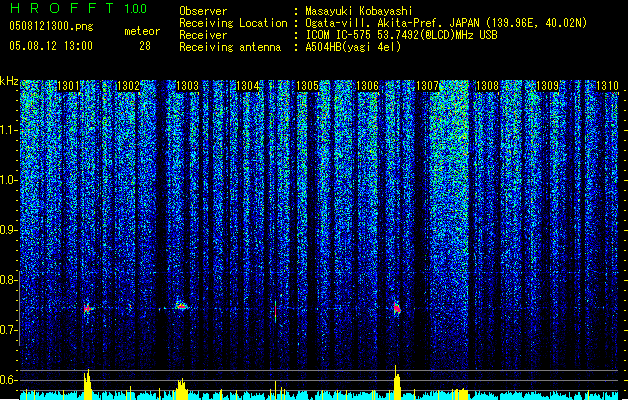This screenshot has width=629, height=400.
Task: Click the 1307 time marker
Action: click(x=427, y=86)
